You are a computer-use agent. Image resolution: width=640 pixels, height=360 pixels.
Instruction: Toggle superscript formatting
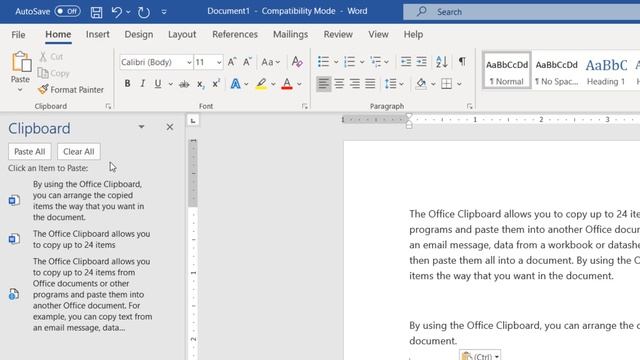click(x=216, y=83)
